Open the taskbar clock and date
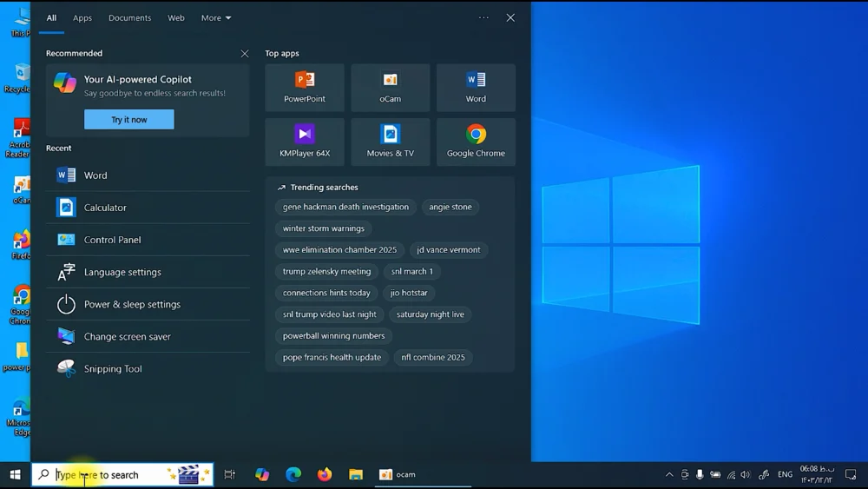 coord(817,474)
